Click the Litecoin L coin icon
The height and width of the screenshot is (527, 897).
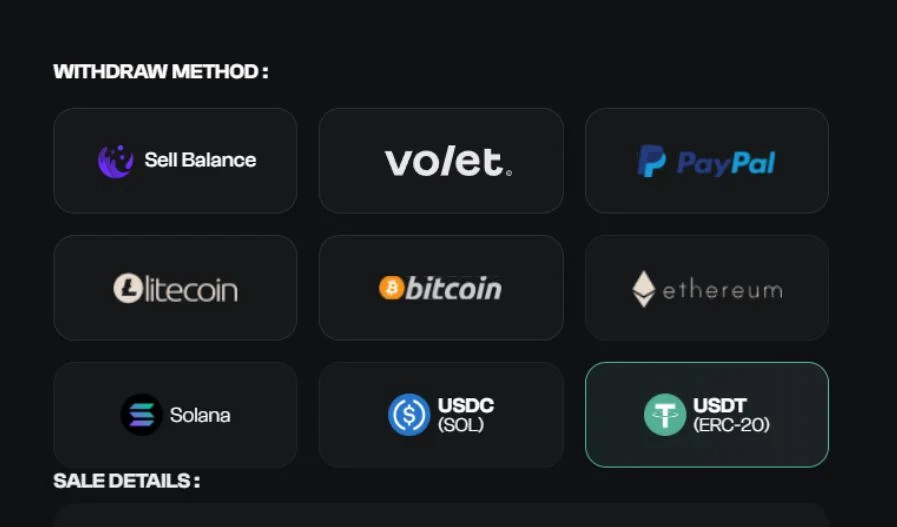(x=128, y=288)
